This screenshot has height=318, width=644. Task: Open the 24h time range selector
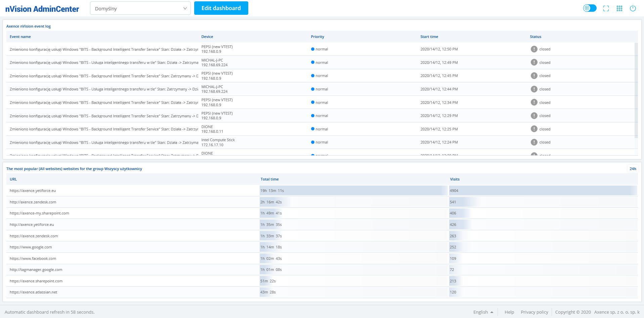coord(633,169)
